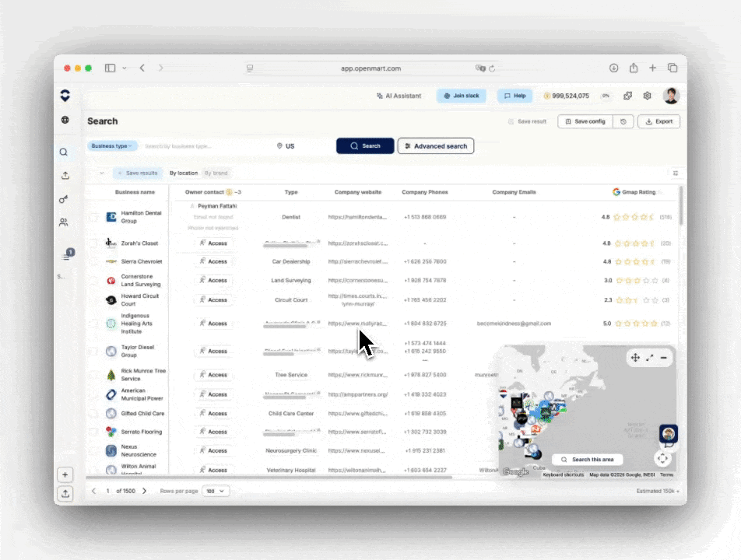Open Sierra Chevrolet website link
Viewport: 741px width, 560px height.
[358, 261]
